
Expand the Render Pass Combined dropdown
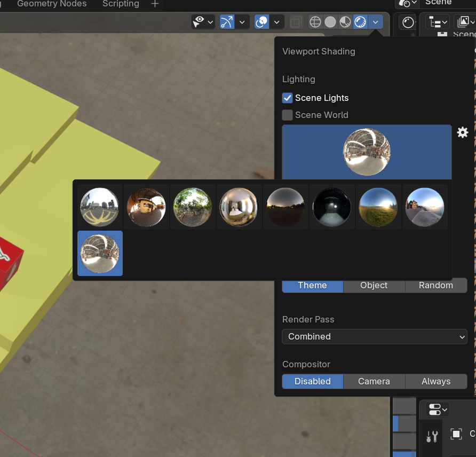[374, 336]
